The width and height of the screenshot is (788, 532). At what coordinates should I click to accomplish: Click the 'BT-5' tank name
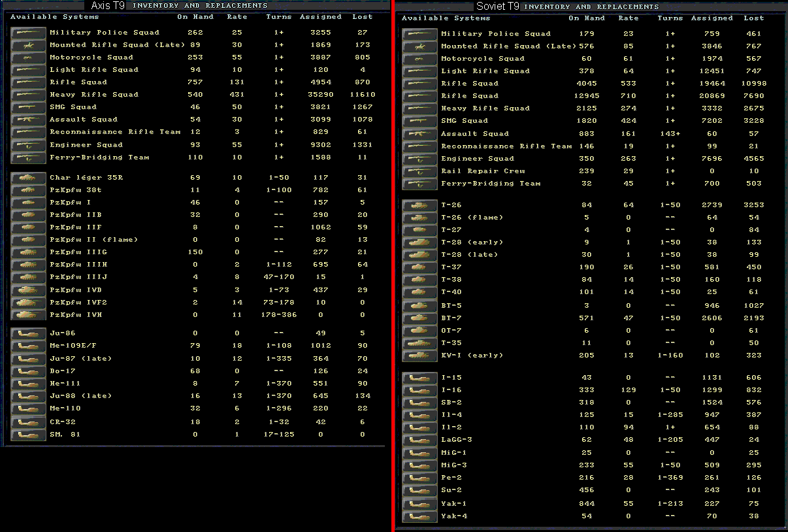click(x=451, y=306)
